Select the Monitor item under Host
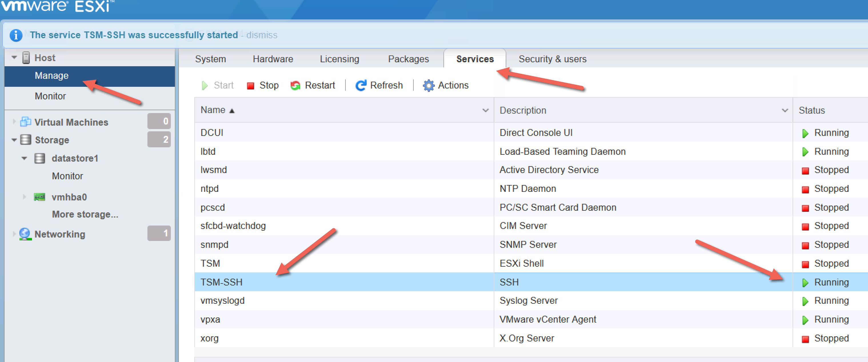 (50, 96)
